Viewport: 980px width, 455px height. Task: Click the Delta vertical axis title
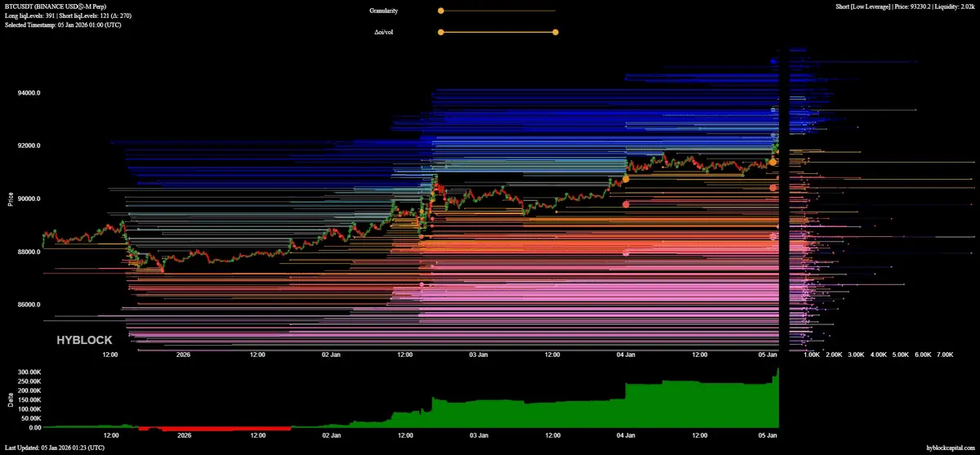pyautogui.click(x=10, y=400)
